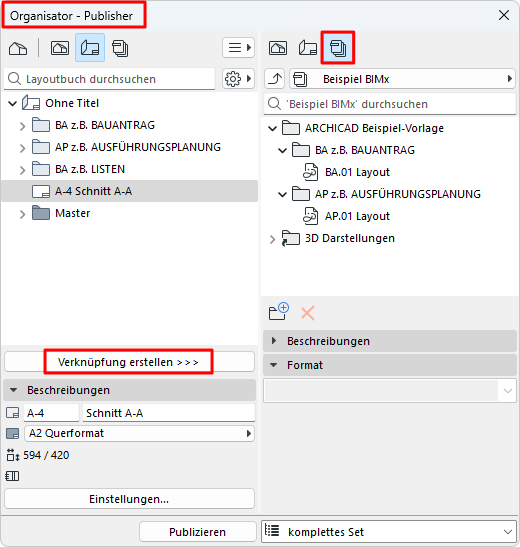Click the 'Beispiel BIMx' durchsuchen search field

point(390,104)
